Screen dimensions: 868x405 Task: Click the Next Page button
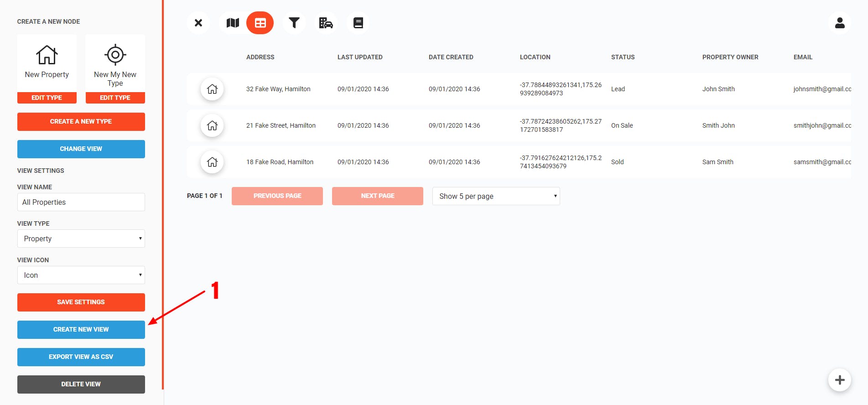pyautogui.click(x=378, y=196)
